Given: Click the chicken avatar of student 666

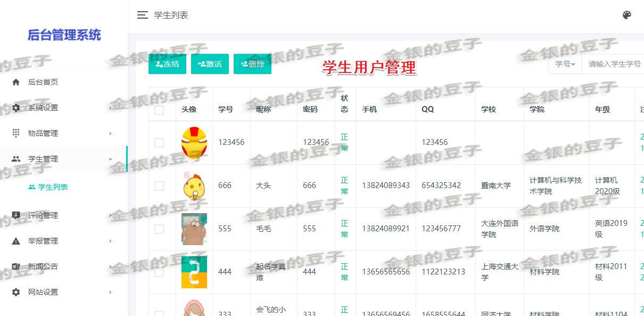Looking at the screenshot, I should click(x=194, y=185).
